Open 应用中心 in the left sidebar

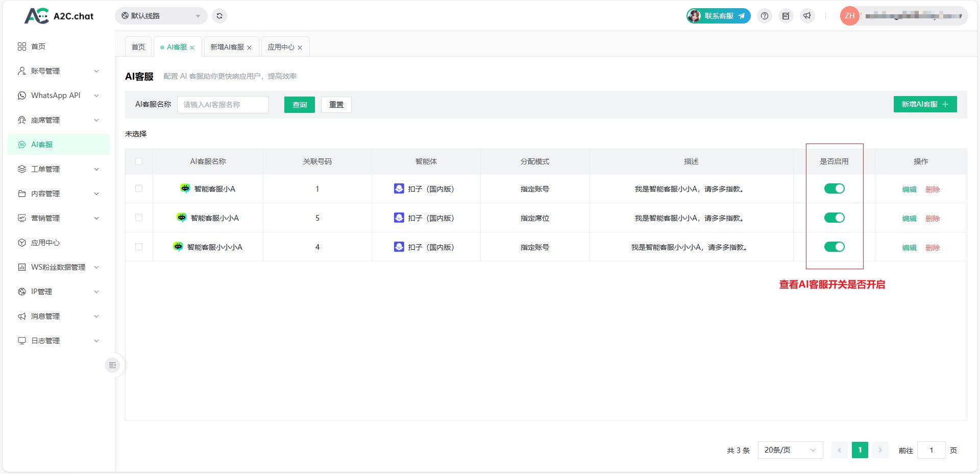45,243
